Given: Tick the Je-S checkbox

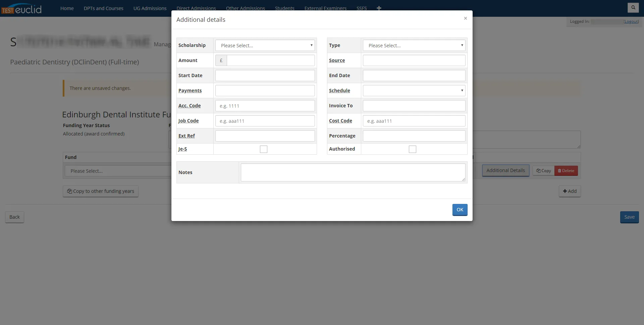Looking at the screenshot, I should pyautogui.click(x=264, y=149).
